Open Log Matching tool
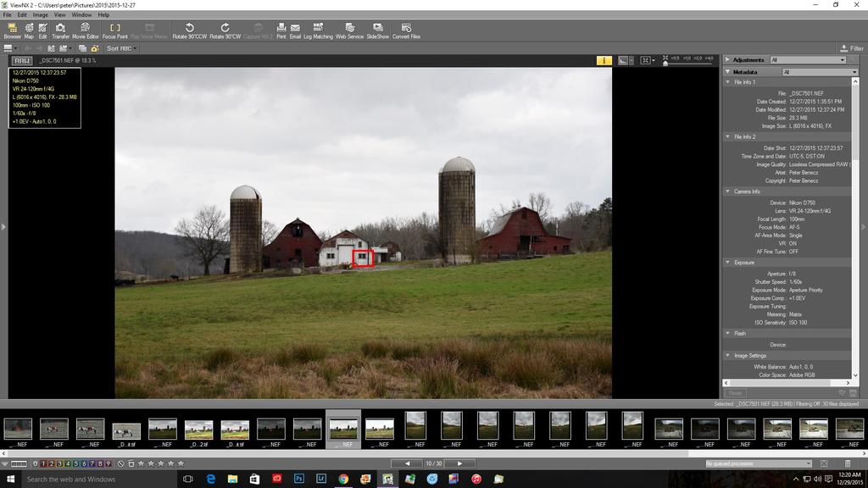Viewport: 868px width, 488px height. [318, 31]
